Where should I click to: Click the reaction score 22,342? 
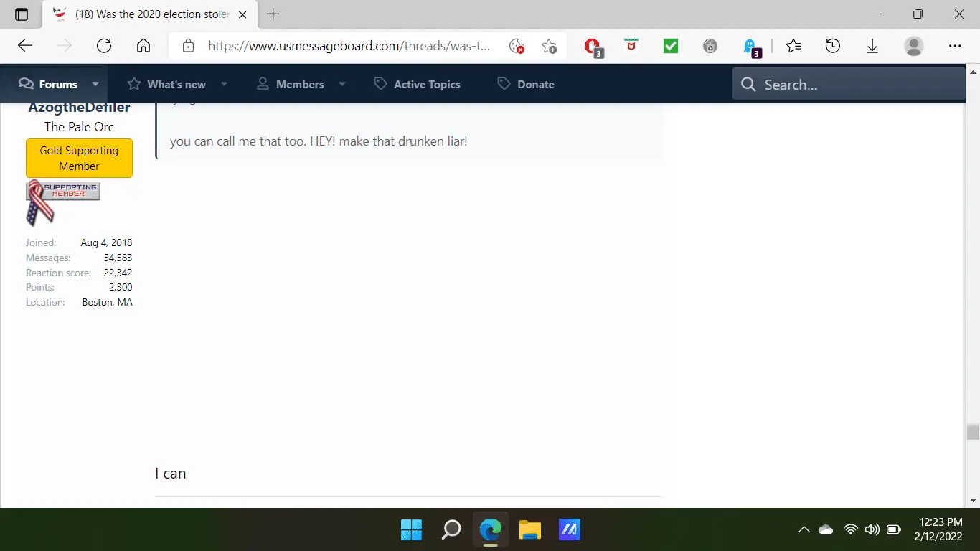(118, 273)
